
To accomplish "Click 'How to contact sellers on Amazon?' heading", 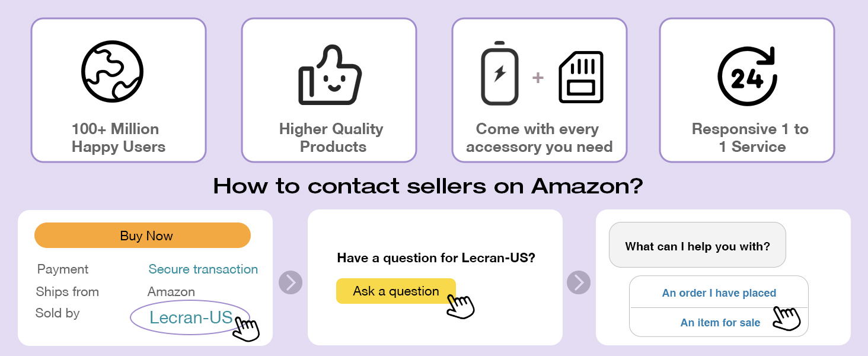I will coord(427,186).
